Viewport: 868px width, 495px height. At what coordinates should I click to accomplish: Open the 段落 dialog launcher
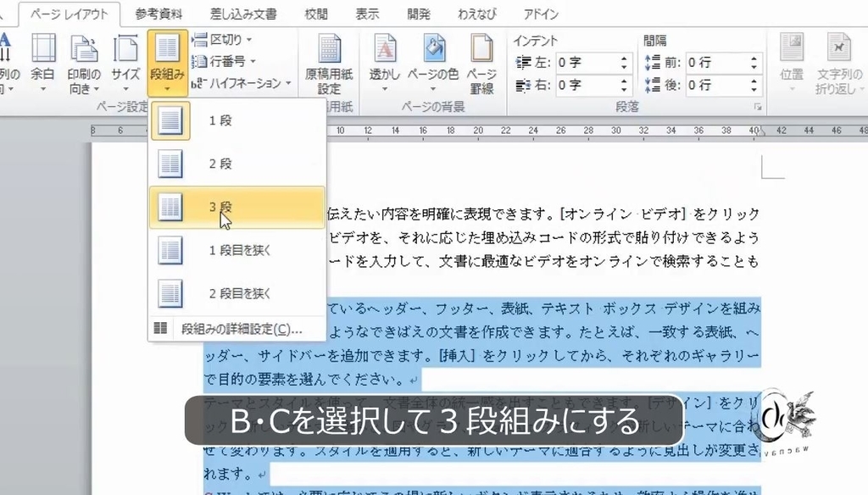point(757,107)
